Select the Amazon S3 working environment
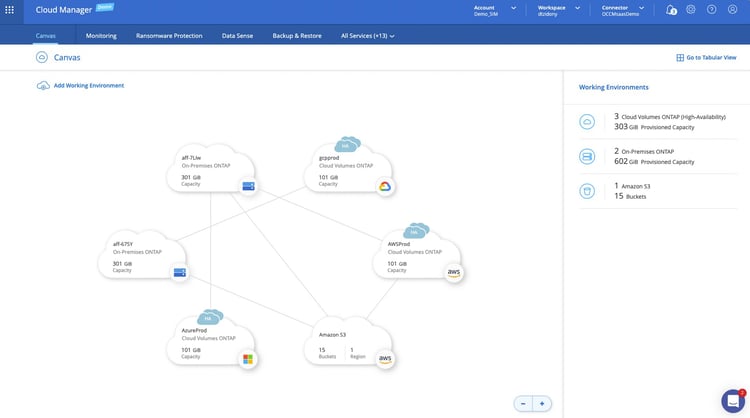The width and height of the screenshot is (750, 418). pyautogui.click(x=345, y=345)
